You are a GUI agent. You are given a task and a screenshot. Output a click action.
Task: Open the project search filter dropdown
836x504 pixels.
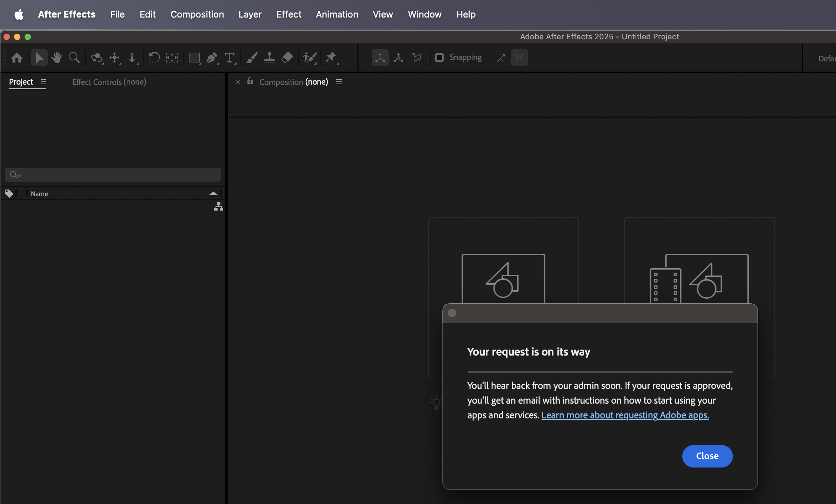(15, 174)
